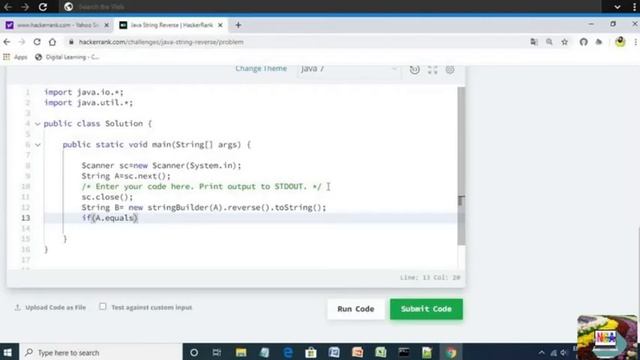Click on line 13 if(A.equals) code
This screenshot has height=360, width=640.
109,218
